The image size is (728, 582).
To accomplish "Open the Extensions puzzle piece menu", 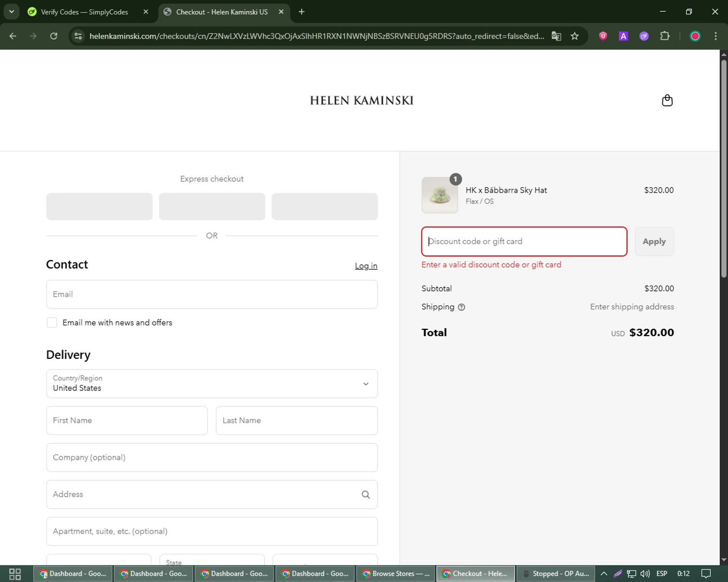I will pyautogui.click(x=665, y=36).
